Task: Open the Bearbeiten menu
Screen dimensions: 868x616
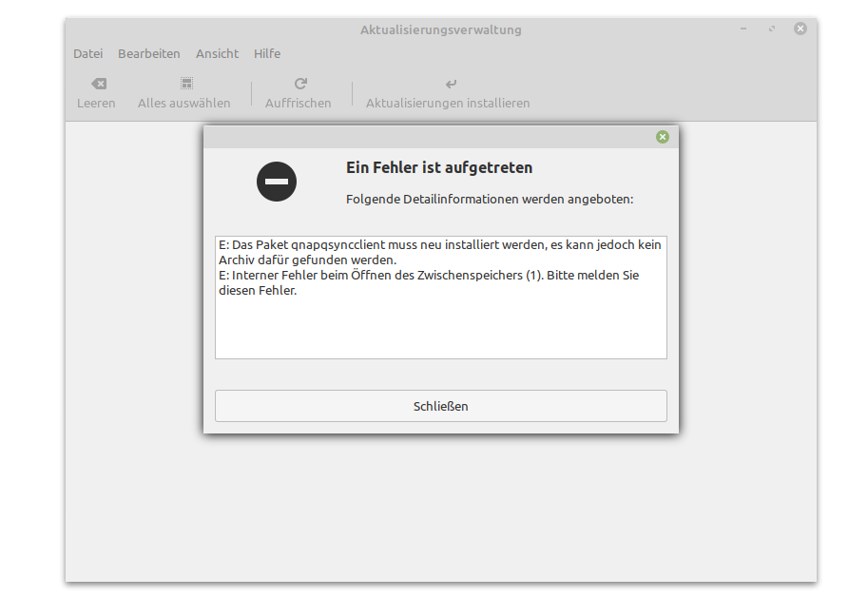Action: 148,54
